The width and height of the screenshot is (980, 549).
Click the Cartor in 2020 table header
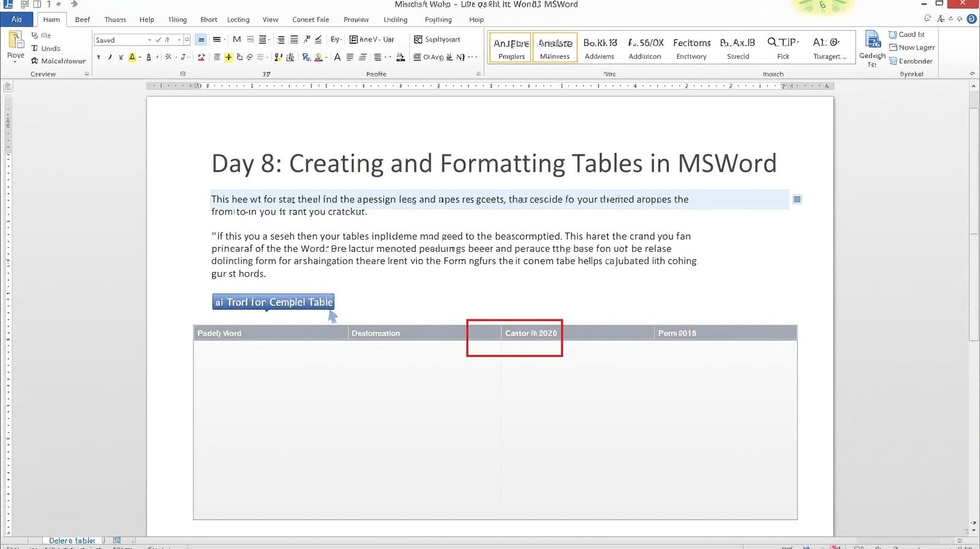coord(530,333)
